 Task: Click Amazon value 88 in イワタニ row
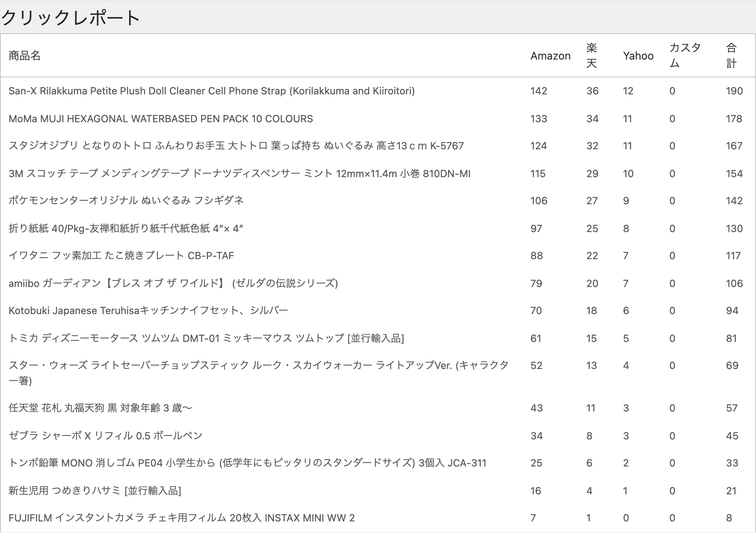tap(536, 256)
